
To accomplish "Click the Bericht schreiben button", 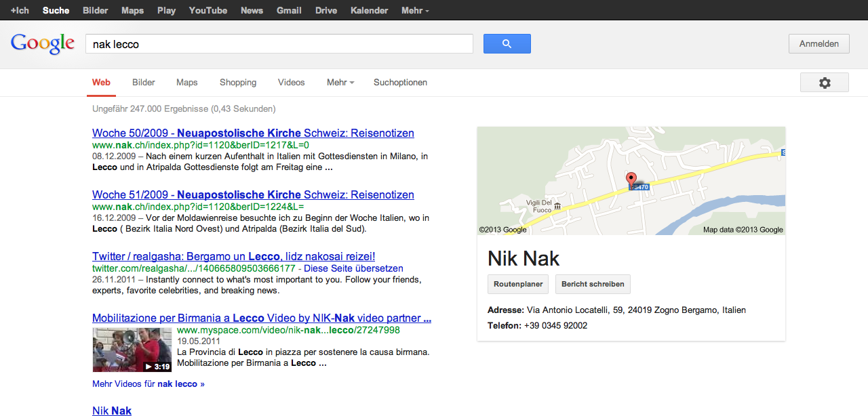I will 593,285.
